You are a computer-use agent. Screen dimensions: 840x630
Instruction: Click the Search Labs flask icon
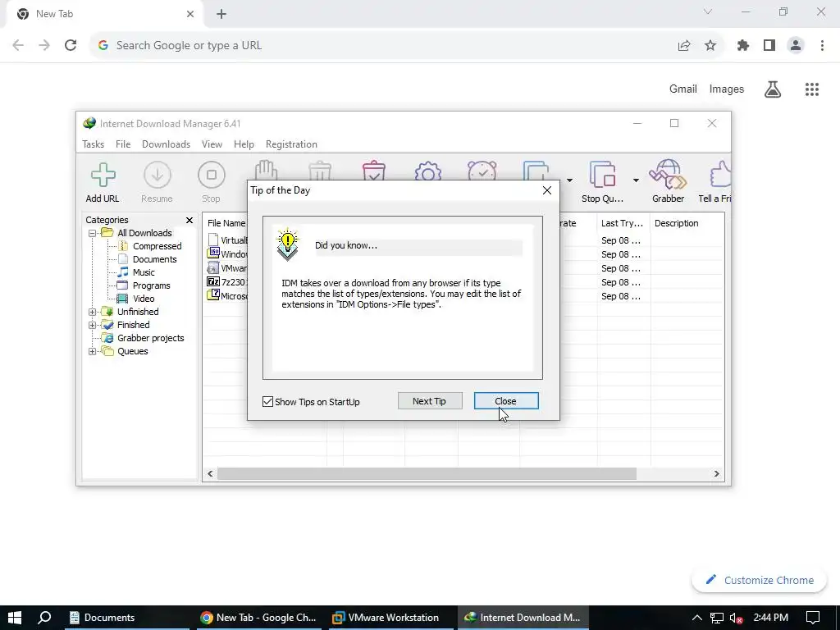[773, 89]
